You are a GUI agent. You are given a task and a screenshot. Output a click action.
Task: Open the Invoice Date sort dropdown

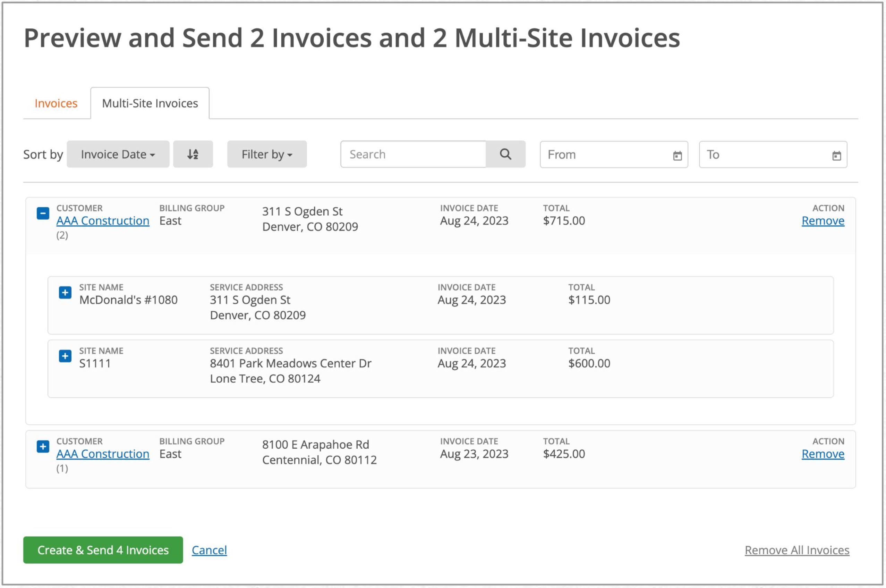pyautogui.click(x=118, y=154)
